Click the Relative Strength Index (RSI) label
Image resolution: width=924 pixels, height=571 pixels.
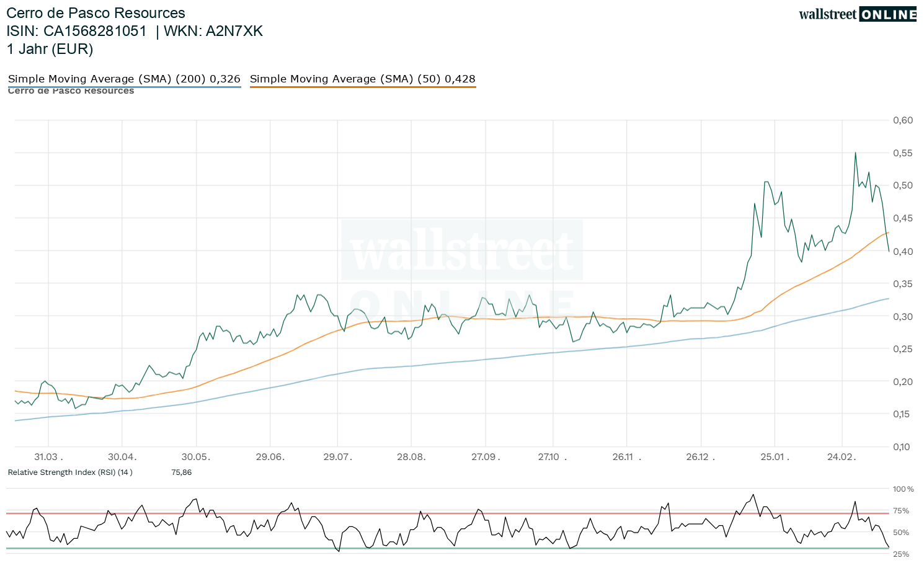[70, 472]
